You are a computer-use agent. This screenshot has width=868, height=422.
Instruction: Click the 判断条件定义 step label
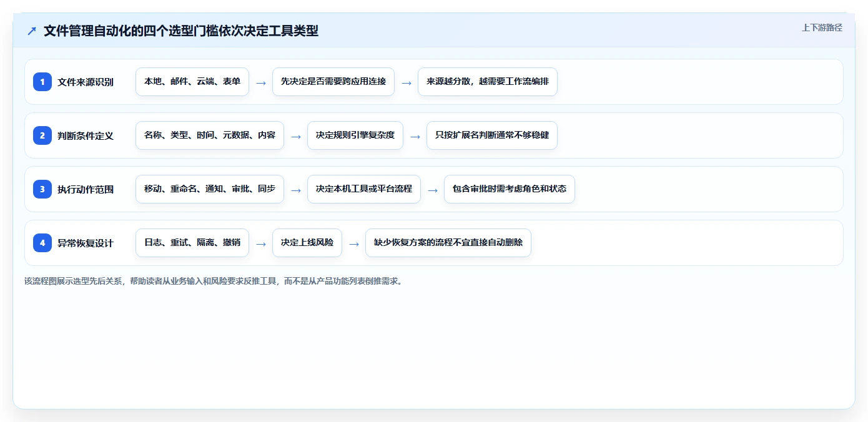[x=86, y=135]
